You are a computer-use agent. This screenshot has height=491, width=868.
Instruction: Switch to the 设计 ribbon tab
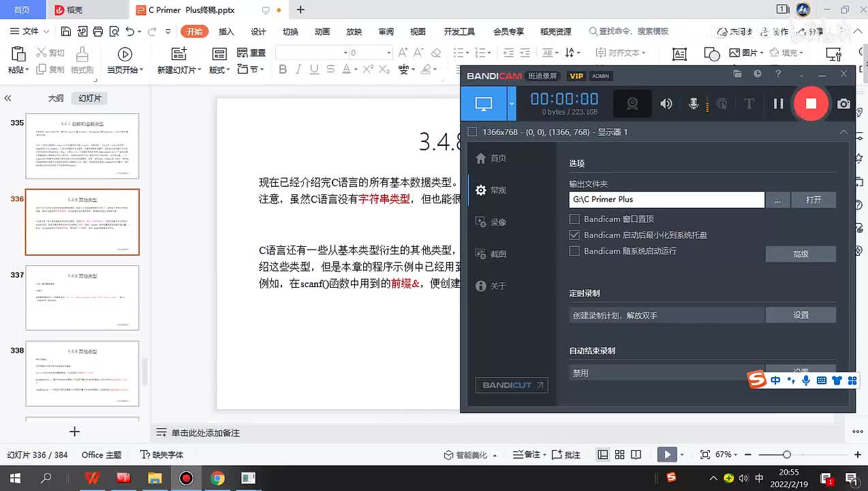[x=258, y=31]
